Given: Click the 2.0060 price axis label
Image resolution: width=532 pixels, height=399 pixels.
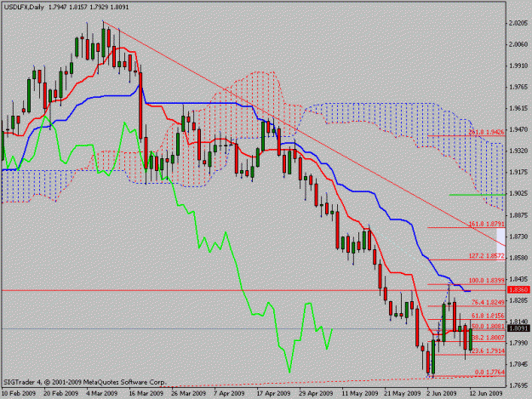Looking at the screenshot, I should 518,44.
